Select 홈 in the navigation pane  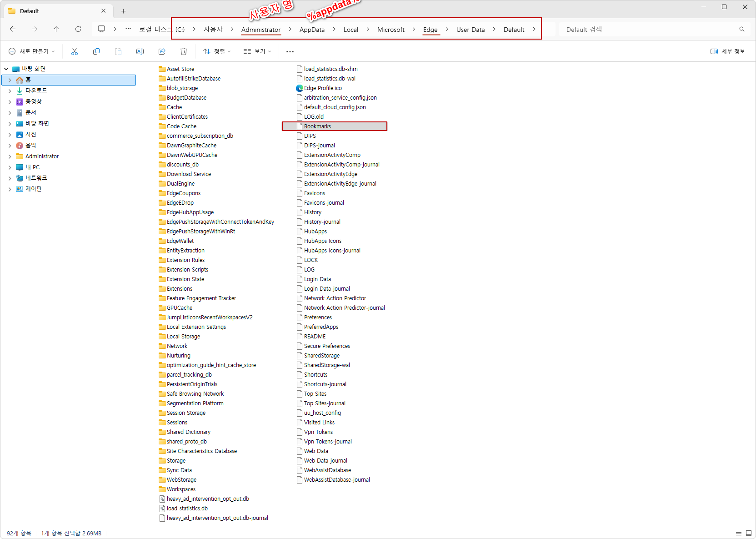point(69,80)
